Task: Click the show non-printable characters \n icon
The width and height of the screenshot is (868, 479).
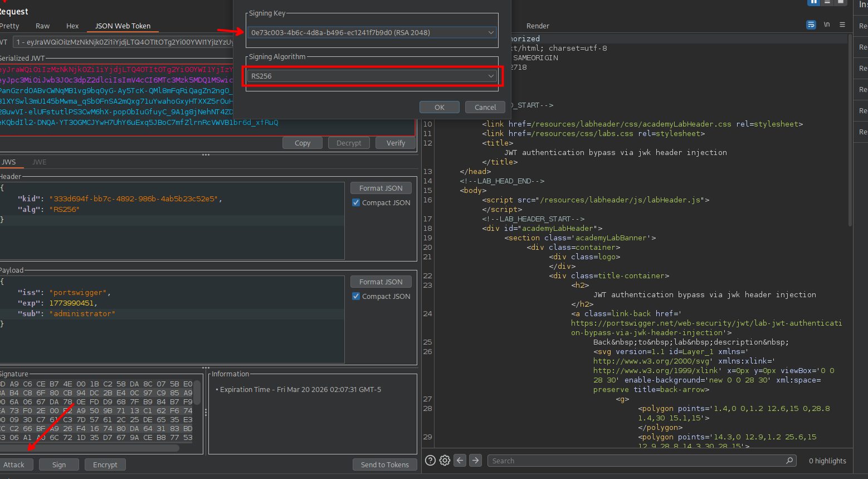Action: coord(827,25)
